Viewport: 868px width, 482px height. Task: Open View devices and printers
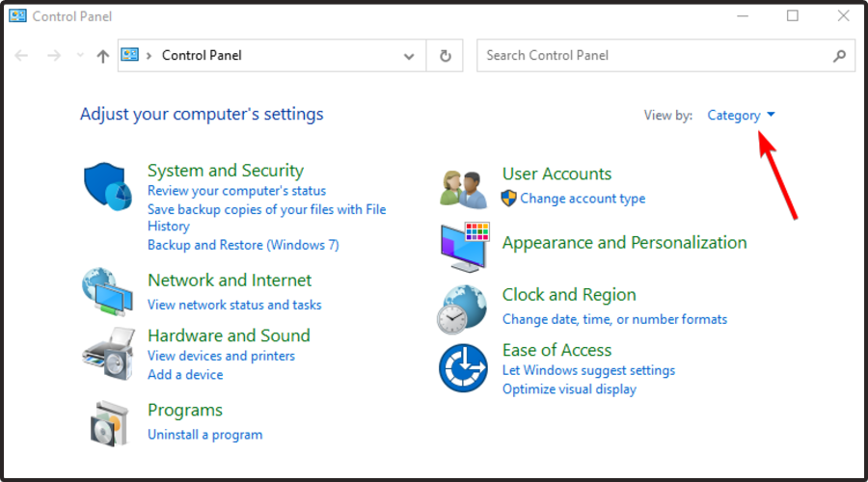point(221,356)
